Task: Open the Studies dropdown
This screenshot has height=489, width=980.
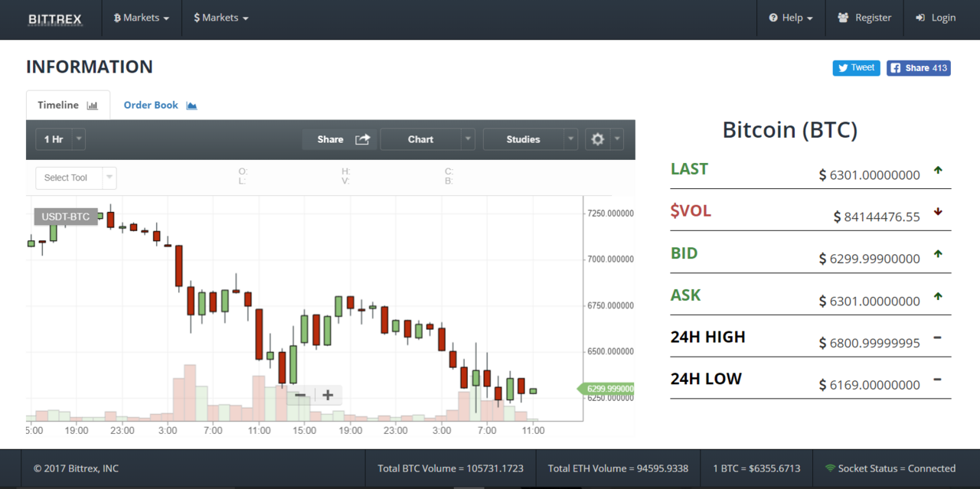Action: (x=530, y=139)
